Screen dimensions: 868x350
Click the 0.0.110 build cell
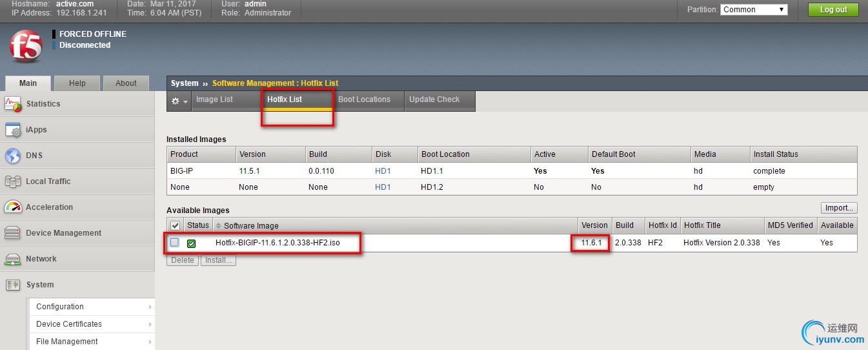tap(321, 171)
